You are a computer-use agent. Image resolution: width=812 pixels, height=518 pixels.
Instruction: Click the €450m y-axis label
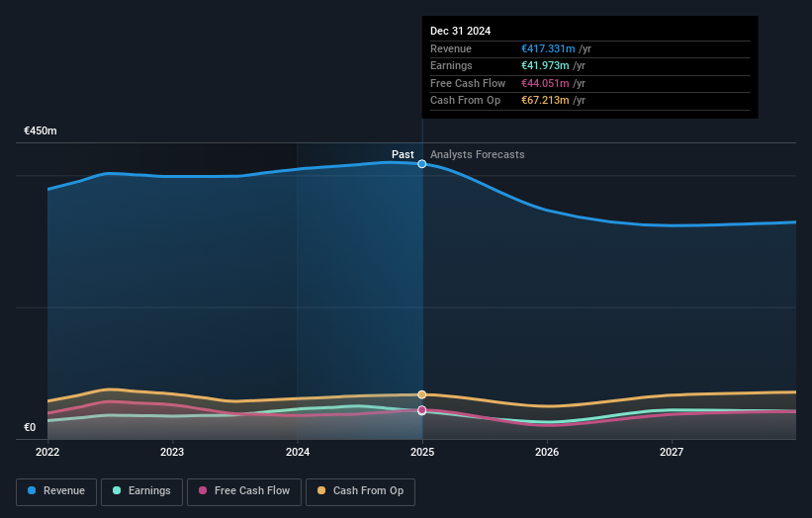pyautogui.click(x=41, y=130)
